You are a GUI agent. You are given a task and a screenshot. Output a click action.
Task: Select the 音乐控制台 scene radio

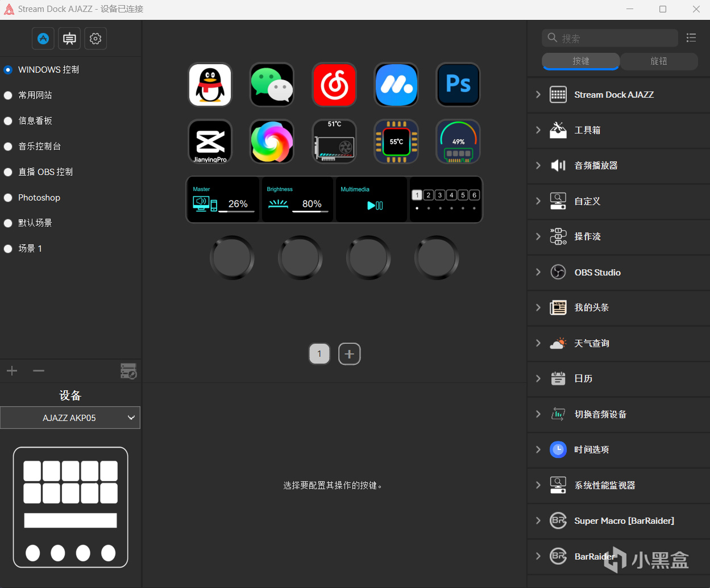point(8,147)
